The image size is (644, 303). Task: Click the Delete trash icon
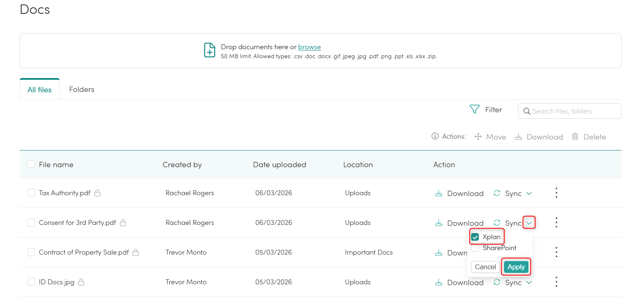point(575,137)
